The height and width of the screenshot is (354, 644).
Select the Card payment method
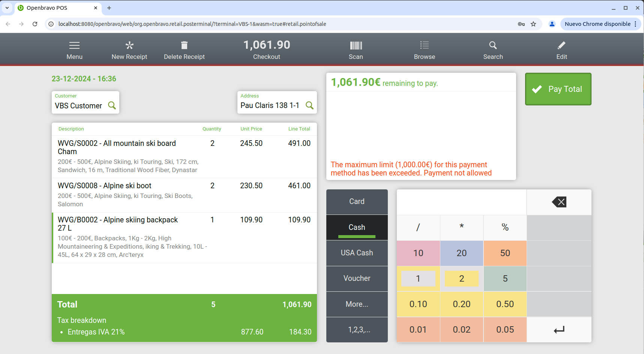point(357,202)
